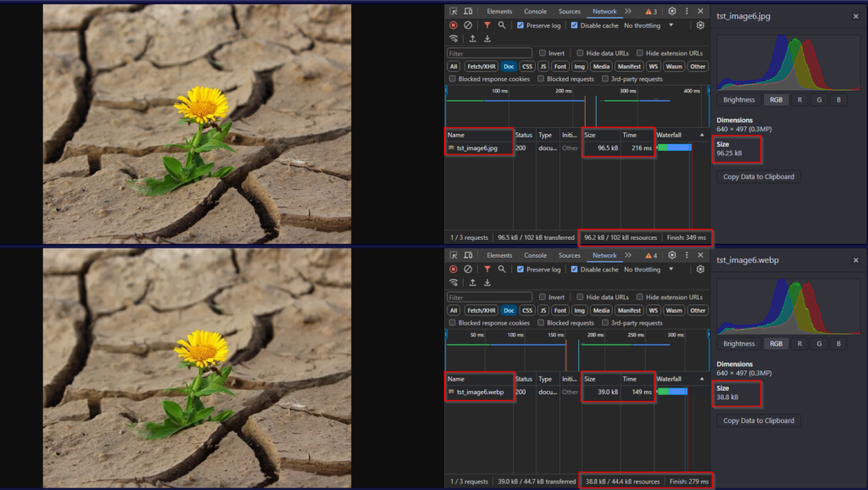Close the tst_image6.jpg histogram panel
This screenshot has height=490, width=868.
(856, 16)
